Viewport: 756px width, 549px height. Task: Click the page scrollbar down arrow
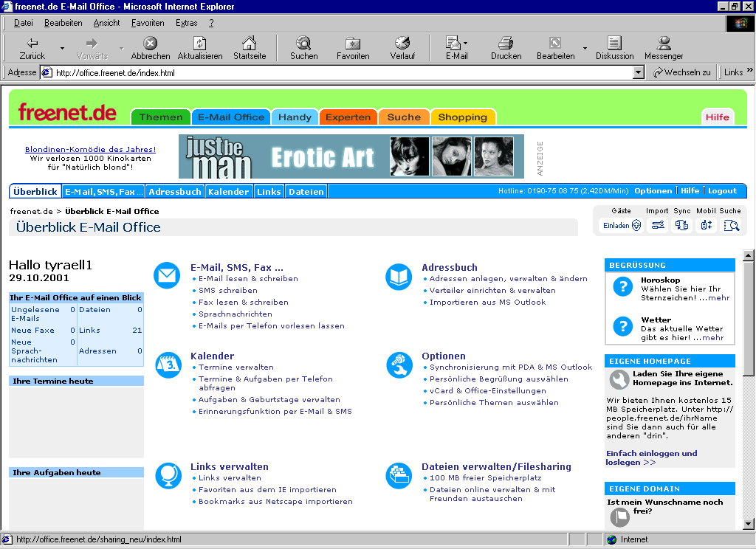click(x=749, y=523)
